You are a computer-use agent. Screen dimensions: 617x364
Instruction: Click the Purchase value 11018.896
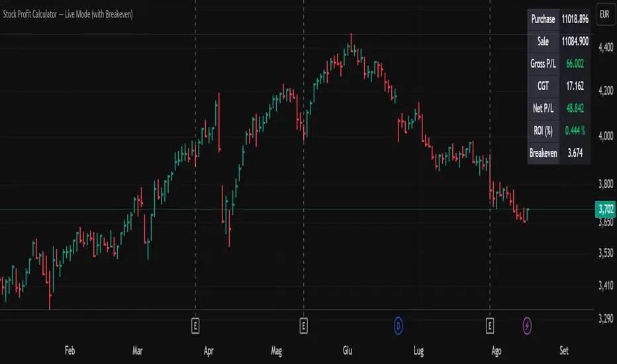pos(575,19)
